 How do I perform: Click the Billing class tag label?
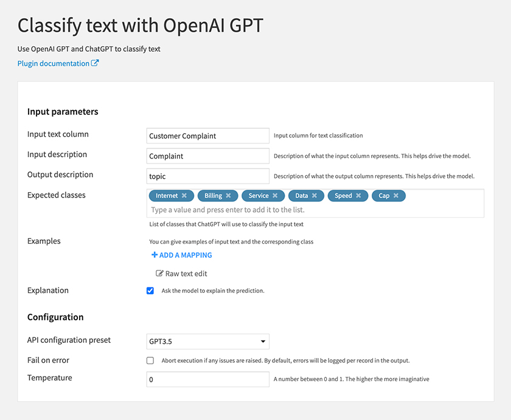tap(213, 196)
